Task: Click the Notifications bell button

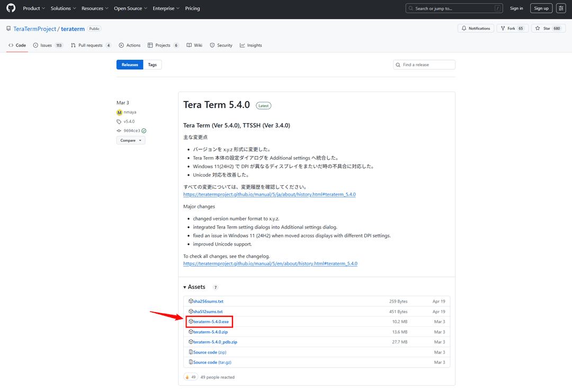Action: [476, 29]
